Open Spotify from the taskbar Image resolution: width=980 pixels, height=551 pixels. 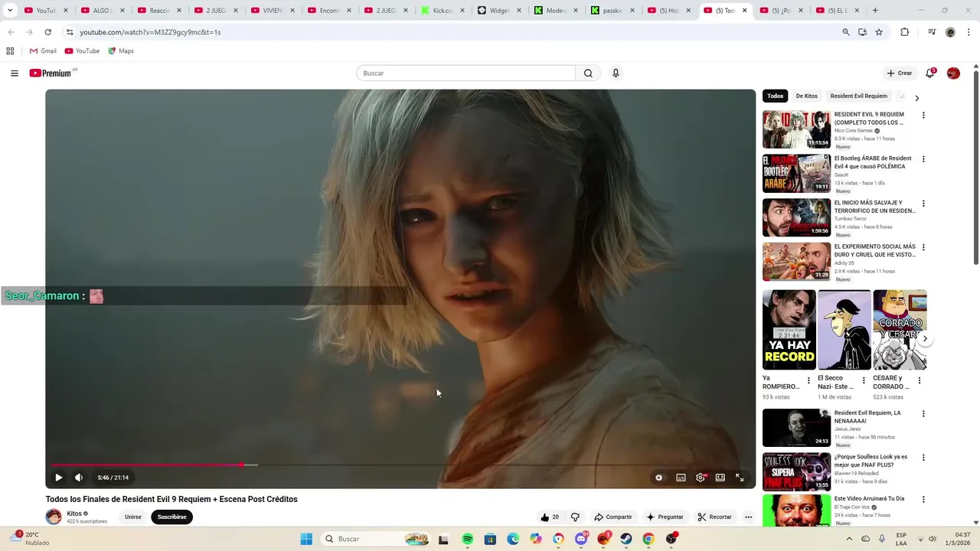pyautogui.click(x=468, y=539)
